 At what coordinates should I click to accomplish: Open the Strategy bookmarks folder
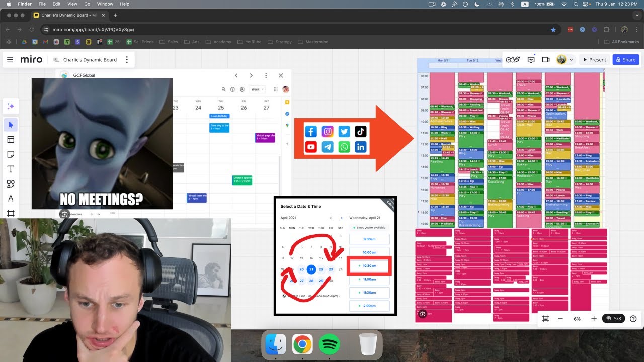[x=280, y=42]
